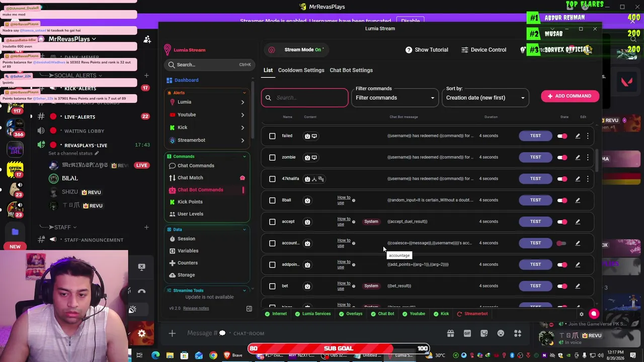Edit the bet command with pencil icon
The image size is (644, 362).
(x=578, y=286)
